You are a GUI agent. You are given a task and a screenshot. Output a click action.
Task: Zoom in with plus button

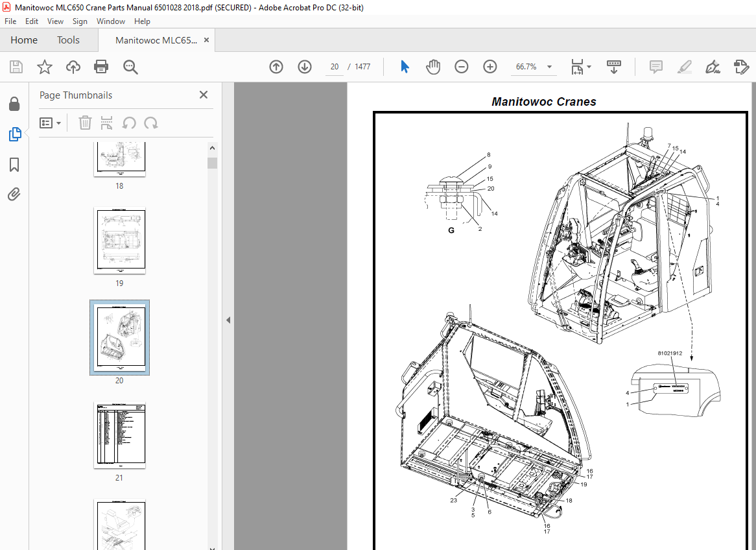(490, 67)
